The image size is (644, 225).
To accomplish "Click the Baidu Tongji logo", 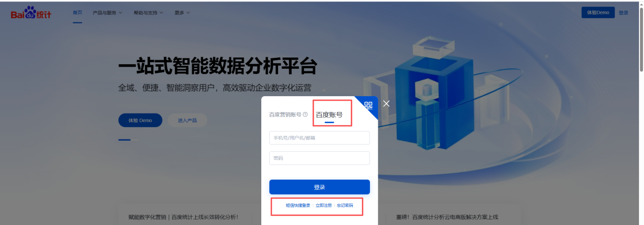I will [x=31, y=13].
